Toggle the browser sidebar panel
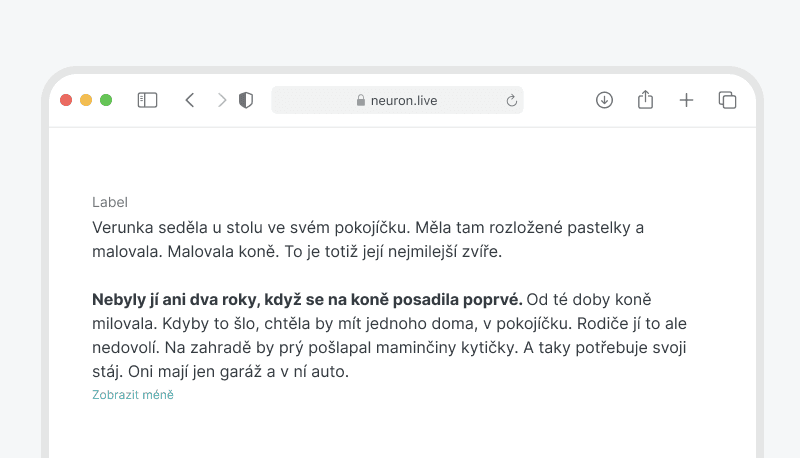This screenshot has width=800, height=458. pos(147,100)
